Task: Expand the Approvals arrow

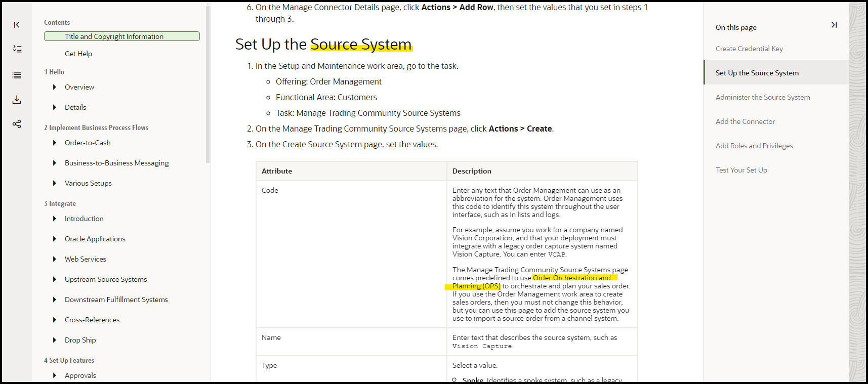Action: (x=55, y=375)
